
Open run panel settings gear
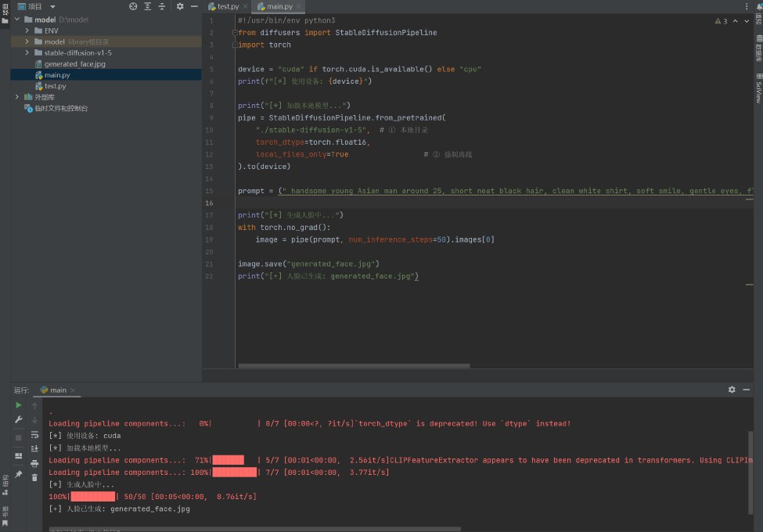(x=732, y=390)
